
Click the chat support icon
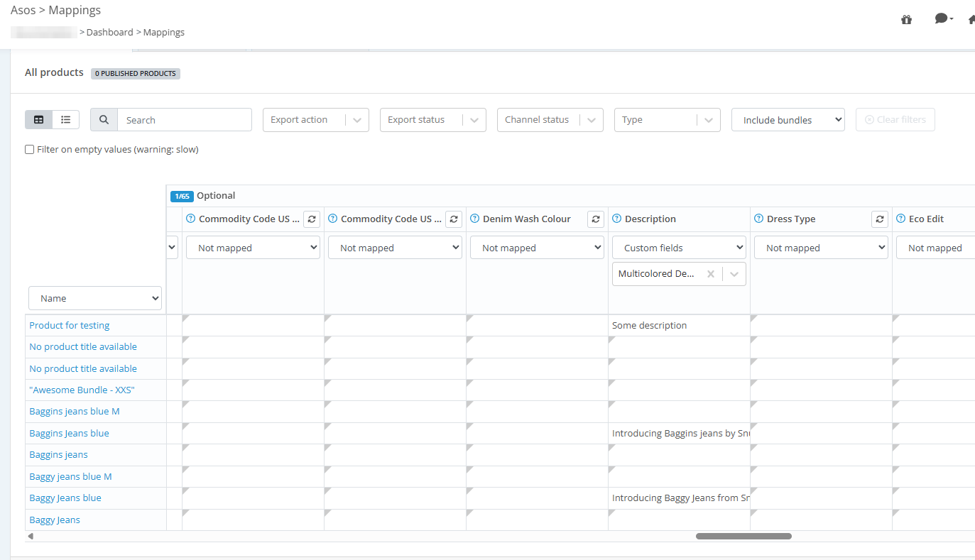[x=940, y=18]
